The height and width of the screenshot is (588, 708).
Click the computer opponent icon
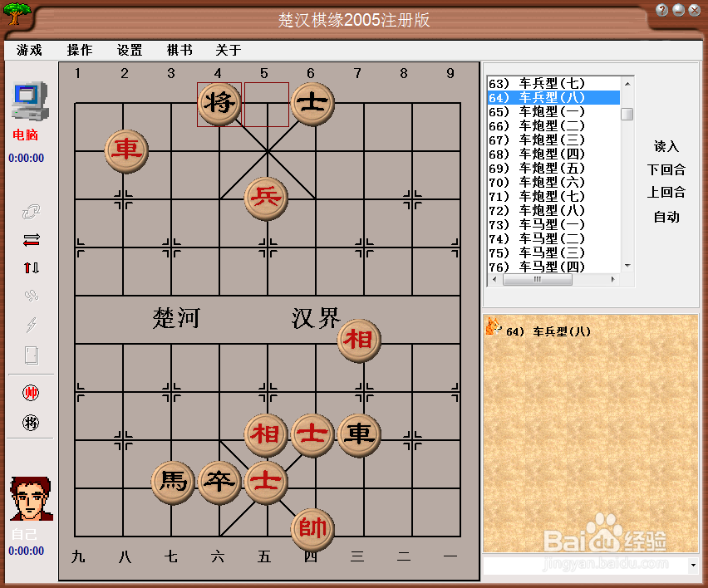pos(30,100)
